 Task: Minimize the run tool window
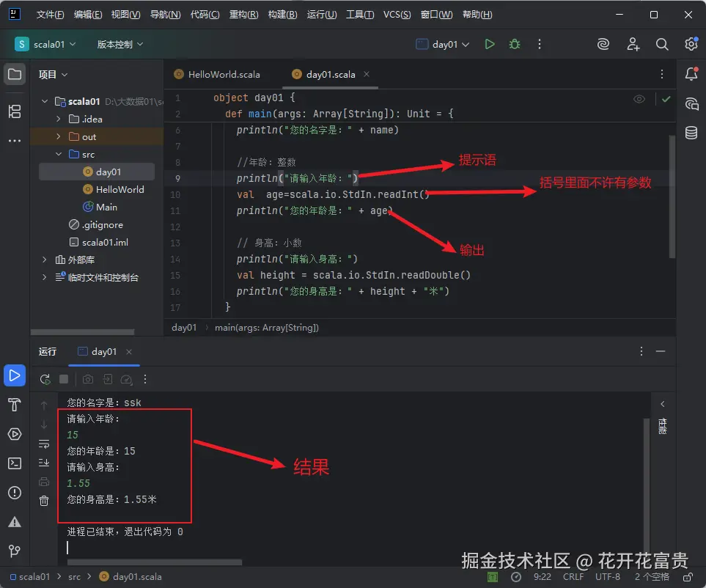pyautogui.click(x=660, y=351)
